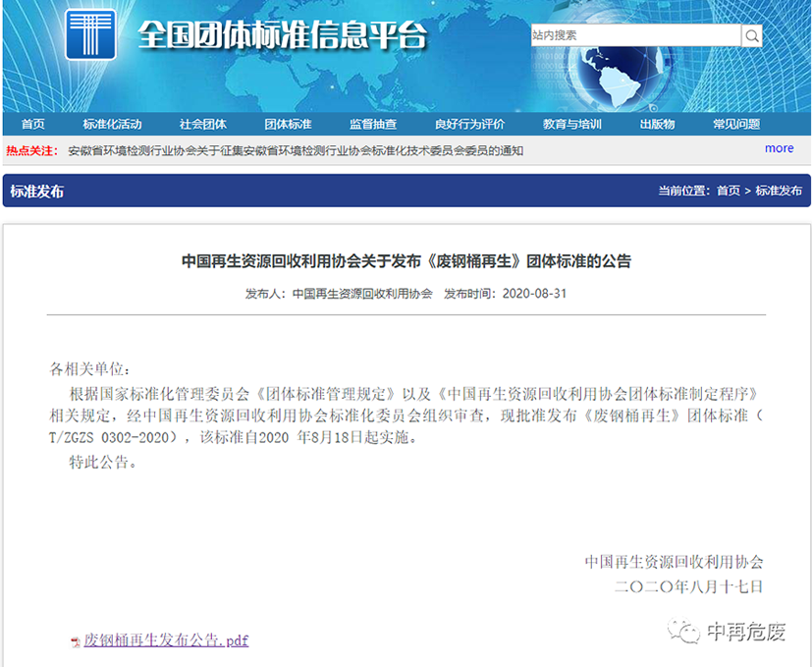
Task: Download 废钢桶再生发布公告.pdf attachment
Action: pos(166,640)
